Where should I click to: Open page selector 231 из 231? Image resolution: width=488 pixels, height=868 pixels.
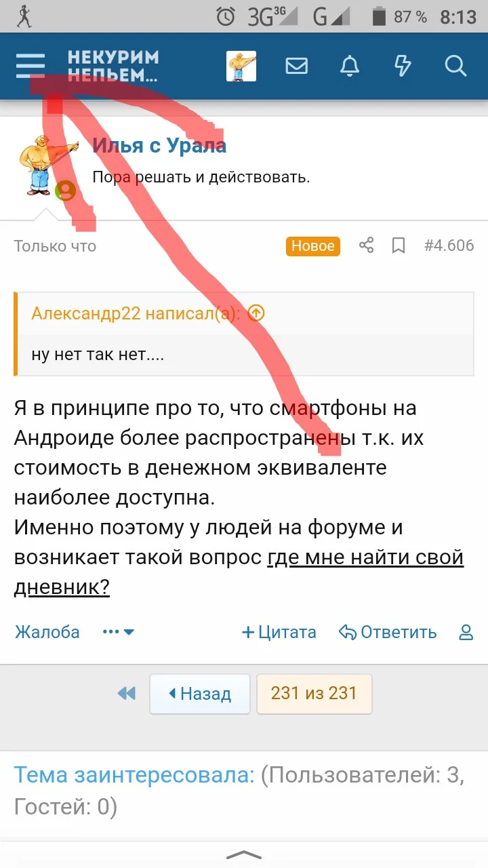pyautogui.click(x=314, y=693)
